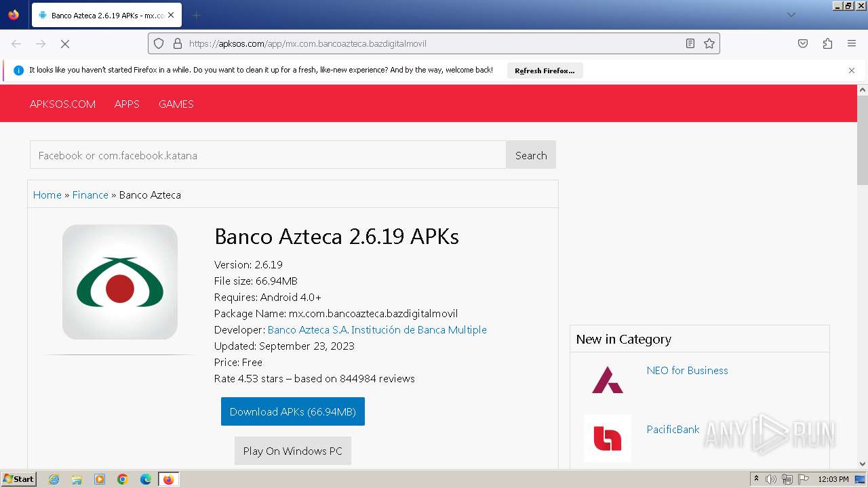The image size is (868, 488).
Task: Open media player from taskbar
Action: click(100, 479)
